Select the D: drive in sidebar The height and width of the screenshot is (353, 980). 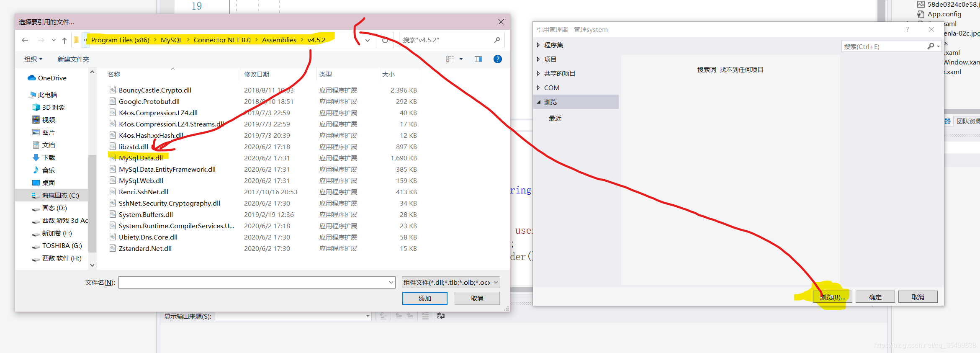[49, 208]
